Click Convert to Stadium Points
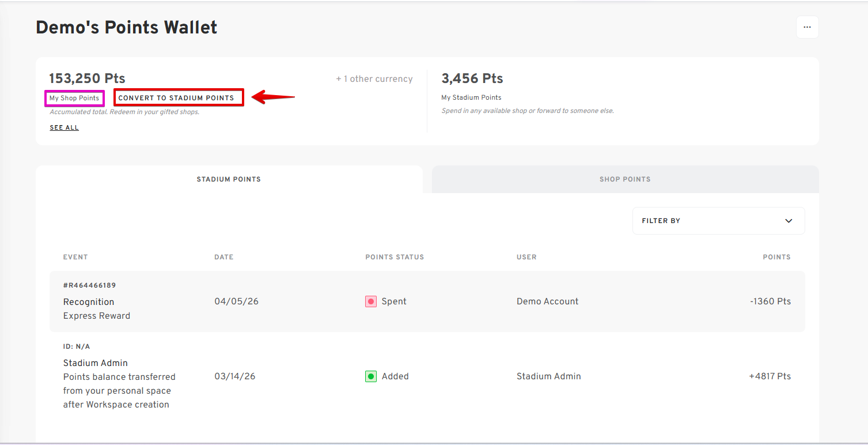 tap(176, 98)
